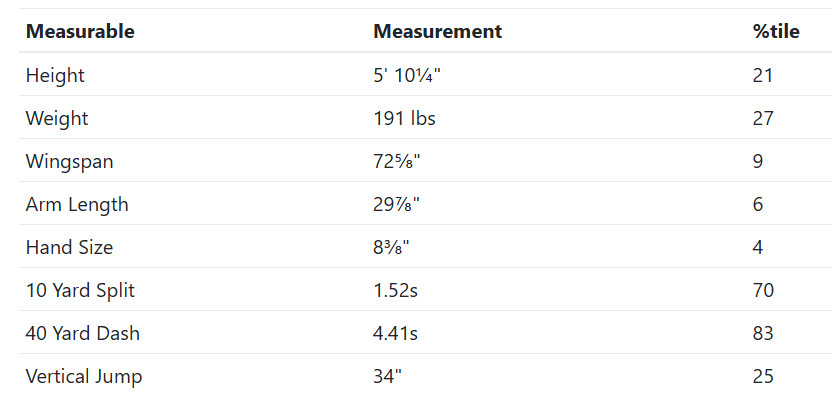Click the Measurable column header
The width and height of the screenshot is (832, 404).
coord(80,31)
